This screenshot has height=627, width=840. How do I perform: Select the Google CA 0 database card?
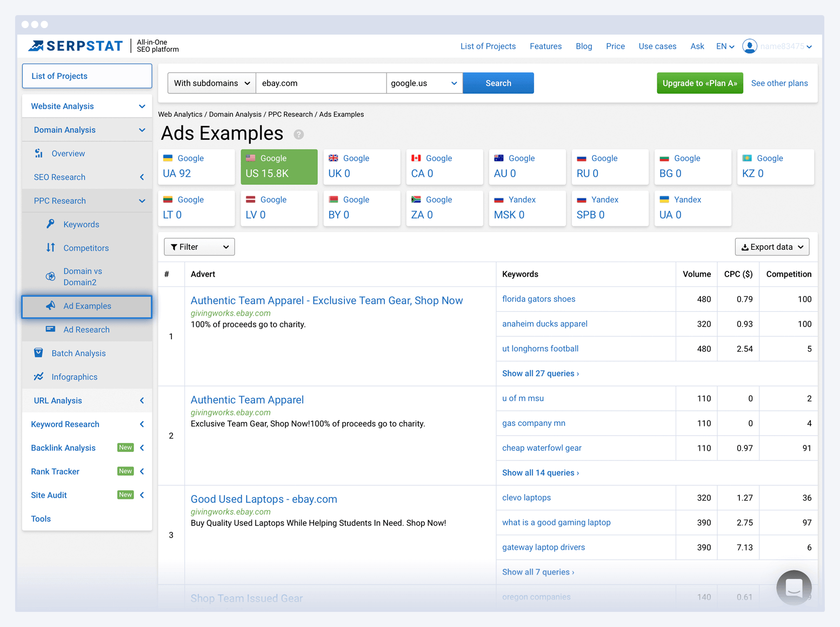point(444,166)
